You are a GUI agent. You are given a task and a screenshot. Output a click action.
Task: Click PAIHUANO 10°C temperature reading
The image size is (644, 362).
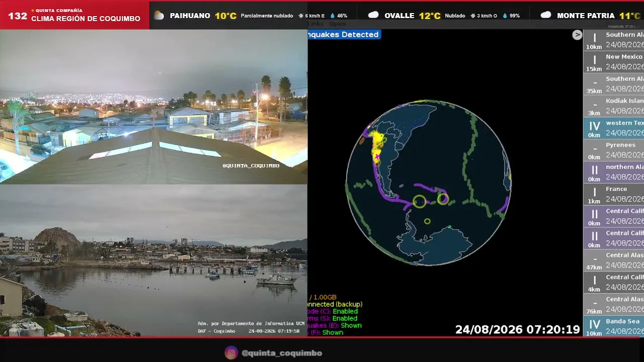226,16
